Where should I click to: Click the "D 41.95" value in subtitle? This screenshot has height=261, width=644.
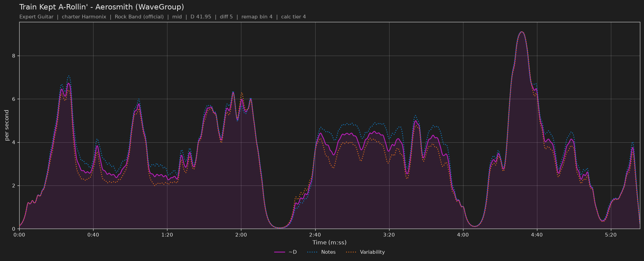click(201, 17)
